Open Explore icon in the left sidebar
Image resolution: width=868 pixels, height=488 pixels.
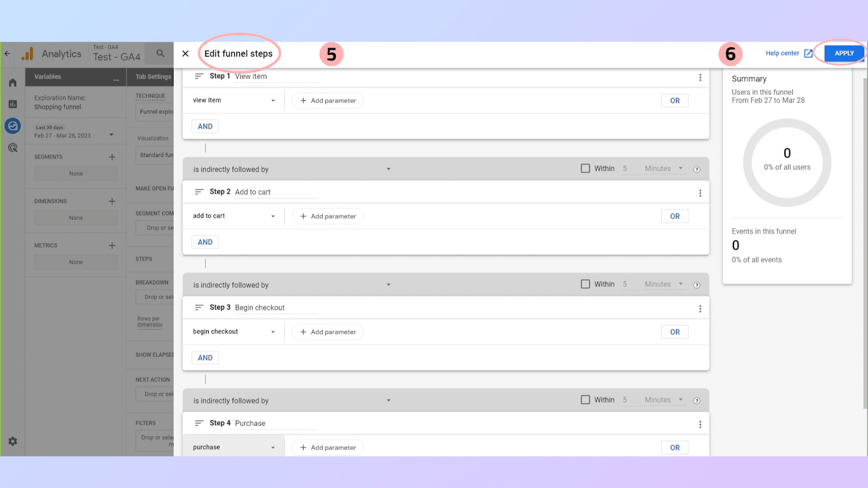coord(12,126)
